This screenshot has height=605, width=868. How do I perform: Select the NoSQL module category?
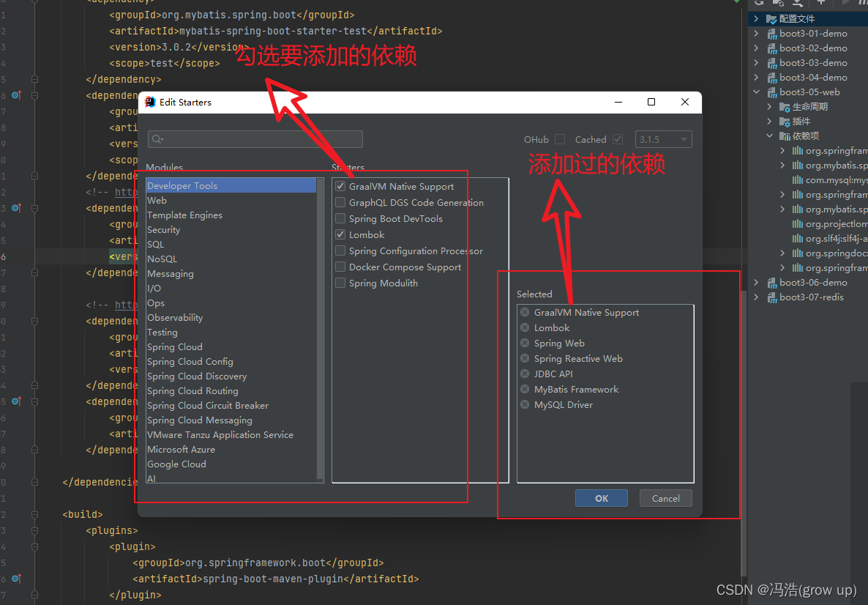[231, 259]
